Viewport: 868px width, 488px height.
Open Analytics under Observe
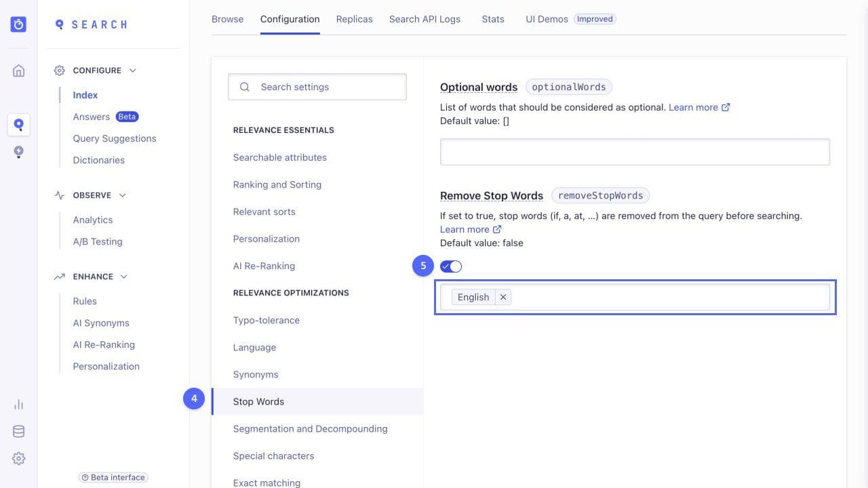coord(93,220)
